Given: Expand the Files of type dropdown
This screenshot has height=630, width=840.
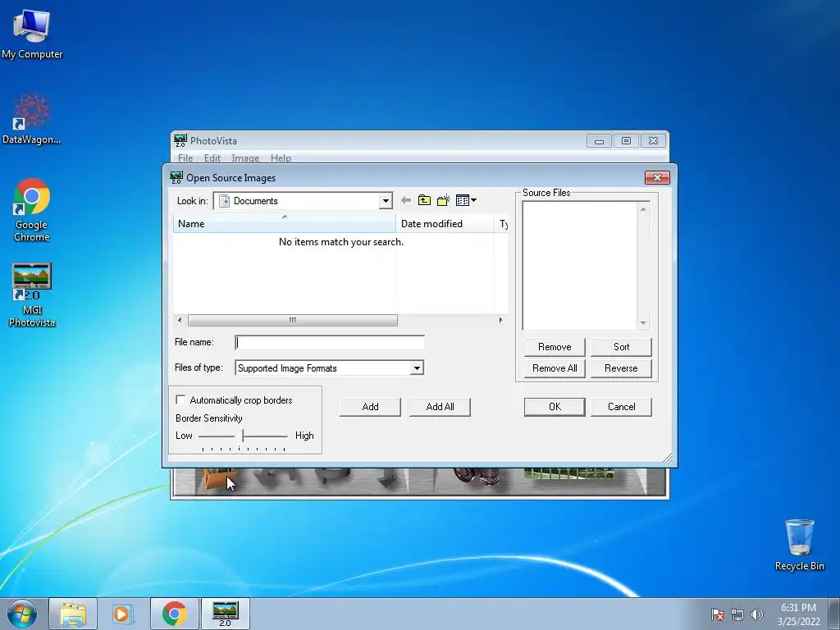Looking at the screenshot, I should click(416, 368).
